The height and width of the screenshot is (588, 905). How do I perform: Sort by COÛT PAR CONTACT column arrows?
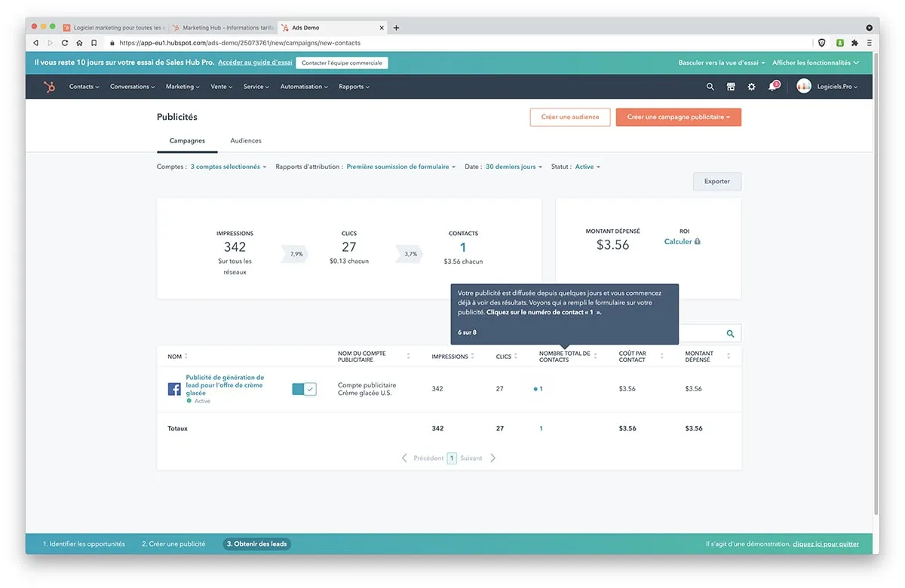pos(661,357)
